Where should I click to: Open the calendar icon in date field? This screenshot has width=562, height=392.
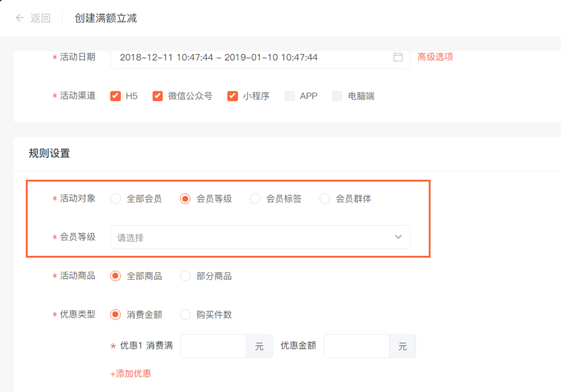(398, 57)
